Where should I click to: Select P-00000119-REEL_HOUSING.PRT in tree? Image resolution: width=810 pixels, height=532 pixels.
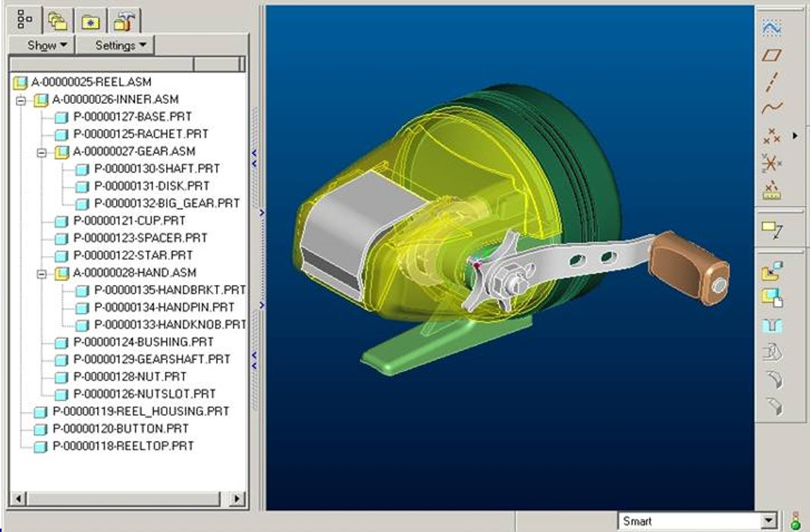(140, 412)
